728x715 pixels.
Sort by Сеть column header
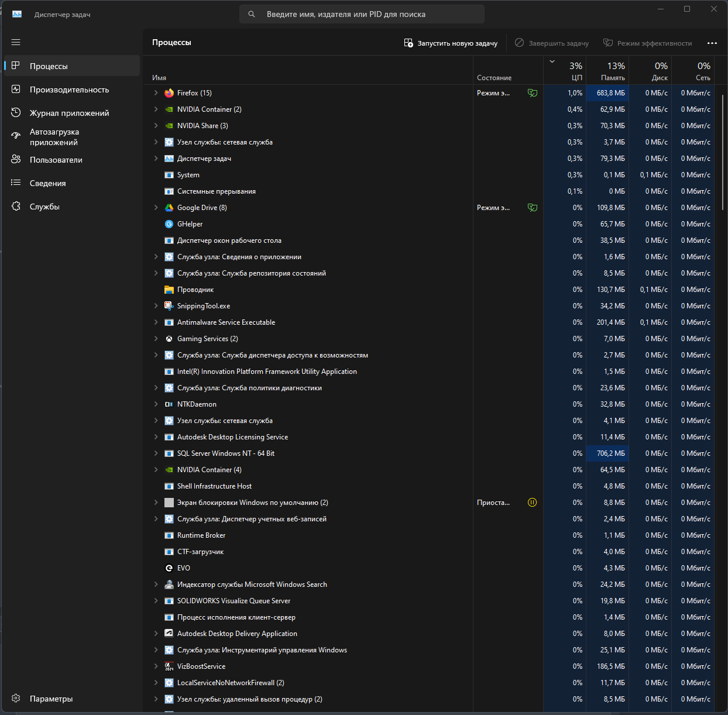click(693, 70)
